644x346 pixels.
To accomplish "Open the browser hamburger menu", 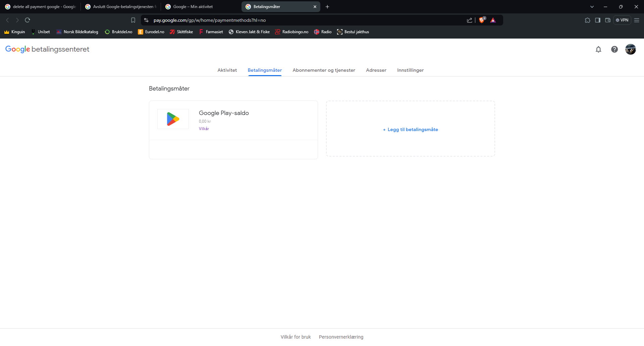I will [637, 20].
